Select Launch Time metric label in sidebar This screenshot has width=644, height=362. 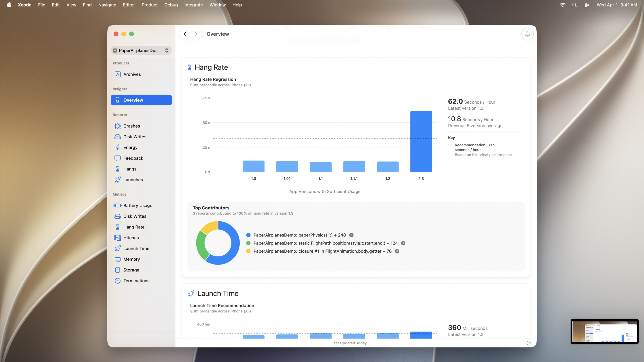[x=136, y=248]
